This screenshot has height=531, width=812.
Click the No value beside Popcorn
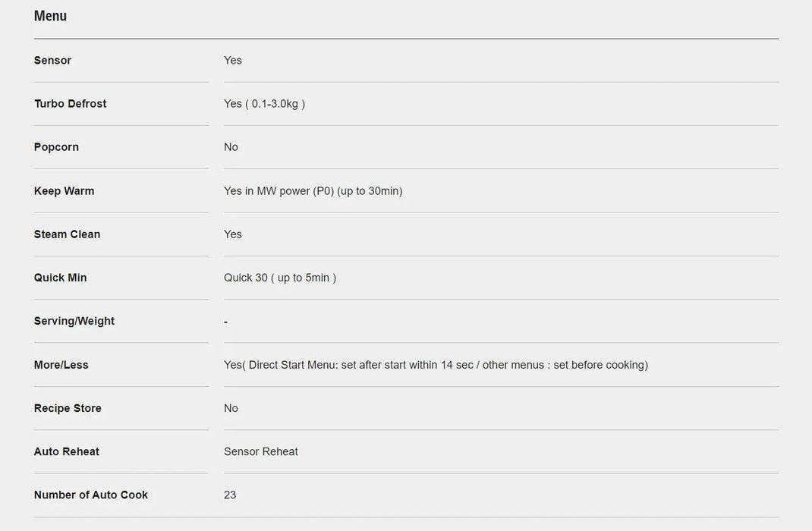231,147
